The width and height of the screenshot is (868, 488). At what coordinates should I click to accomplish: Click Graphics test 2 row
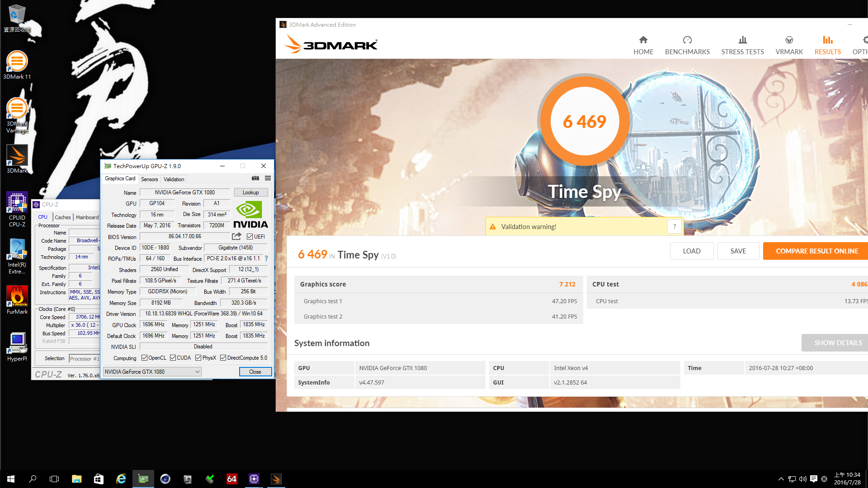[x=438, y=316]
